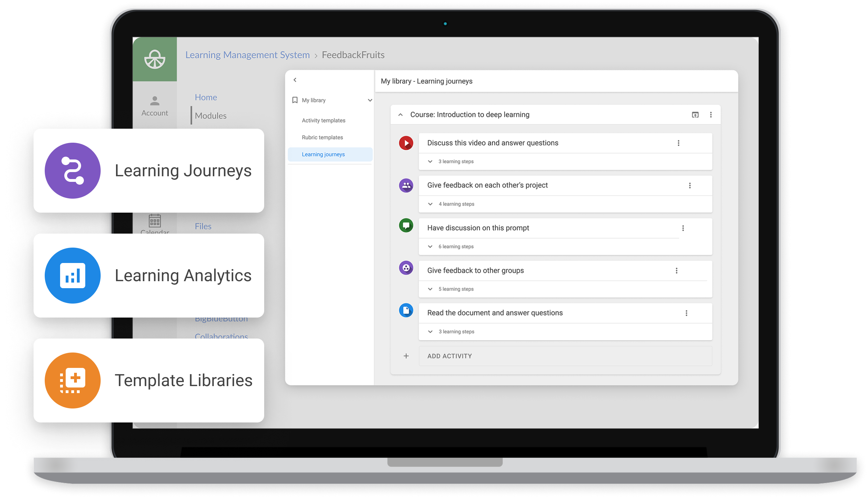Click the ADD ACTIVITY button
The height and width of the screenshot is (498, 868).
pos(449,356)
